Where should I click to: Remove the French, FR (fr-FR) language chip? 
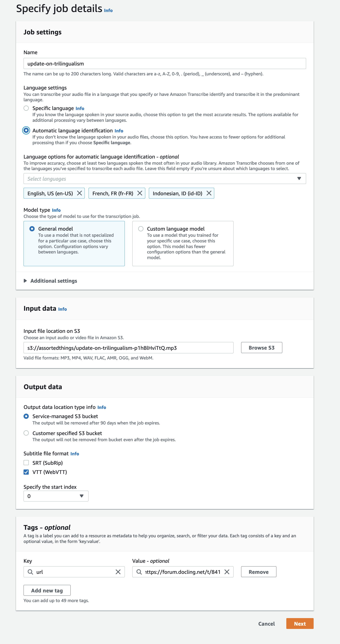coord(140,193)
